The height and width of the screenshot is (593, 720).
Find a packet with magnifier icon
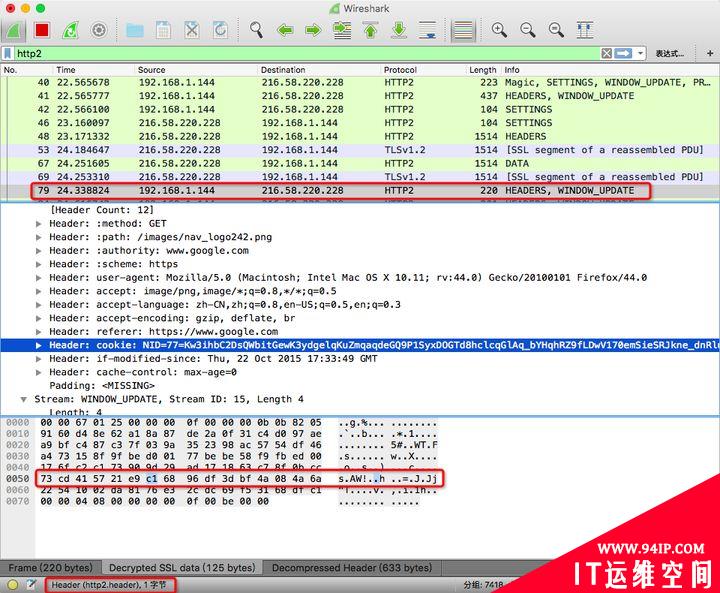tap(256, 30)
